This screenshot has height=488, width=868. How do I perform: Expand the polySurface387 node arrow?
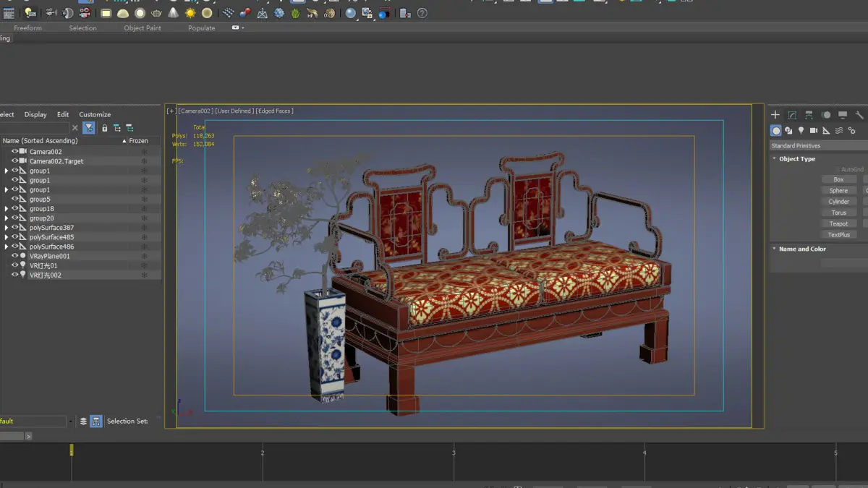[x=7, y=228]
